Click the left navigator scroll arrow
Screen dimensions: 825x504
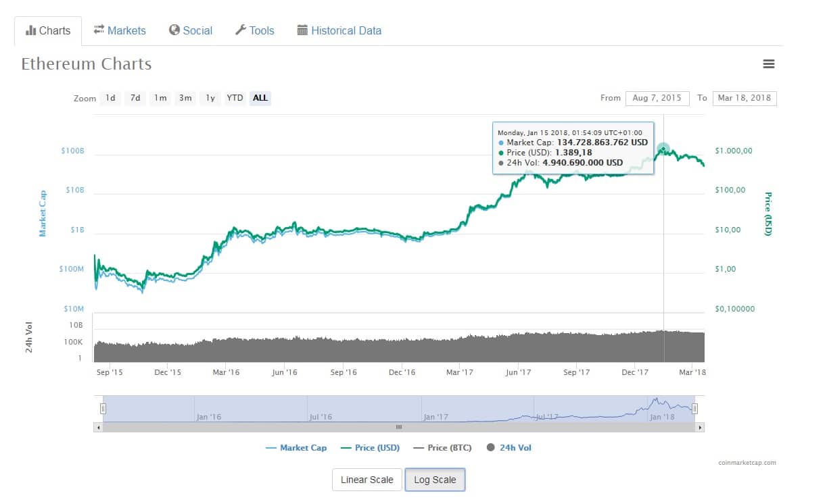98,428
